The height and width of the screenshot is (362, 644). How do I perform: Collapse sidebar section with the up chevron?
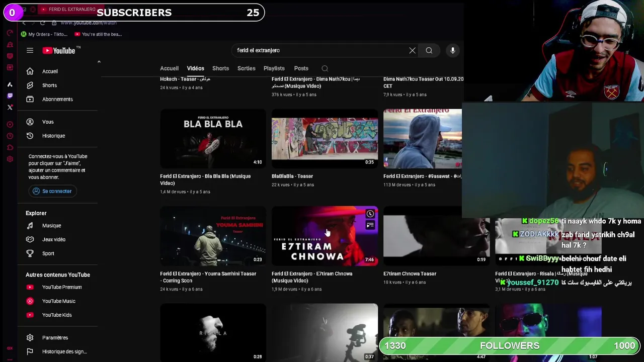point(99,62)
